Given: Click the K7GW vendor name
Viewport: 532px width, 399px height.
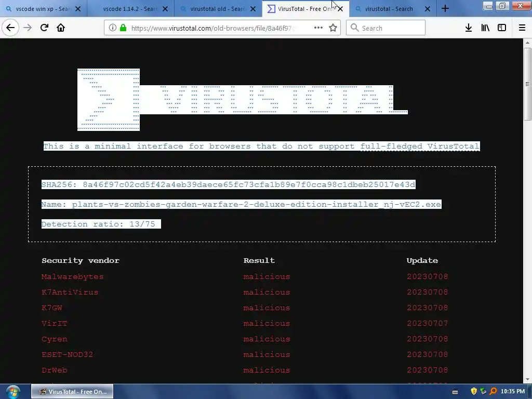Looking at the screenshot, I should coord(52,308).
